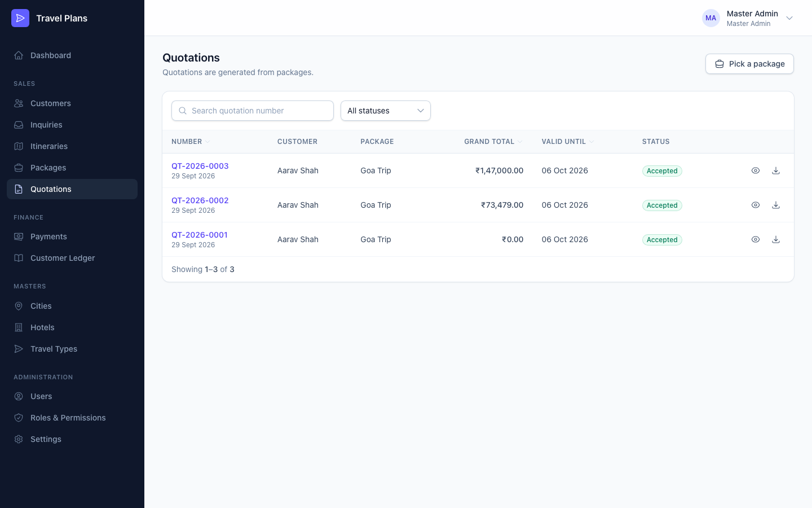Download quotation QT-2026-0002

(x=776, y=205)
